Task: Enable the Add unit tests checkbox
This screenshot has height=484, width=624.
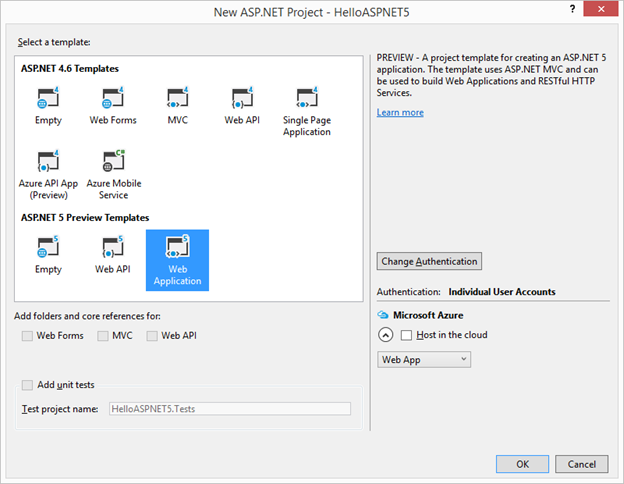Action: pos(27,385)
